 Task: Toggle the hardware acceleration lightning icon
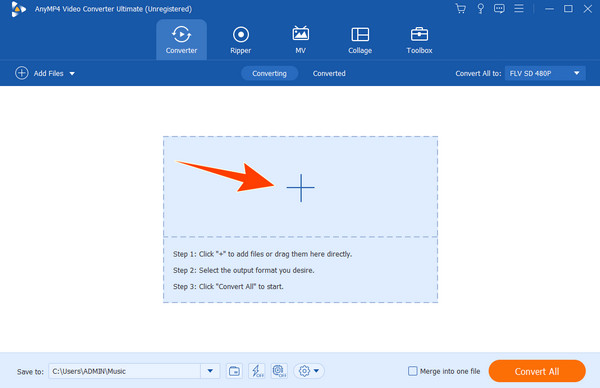click(x=257, y=371)
